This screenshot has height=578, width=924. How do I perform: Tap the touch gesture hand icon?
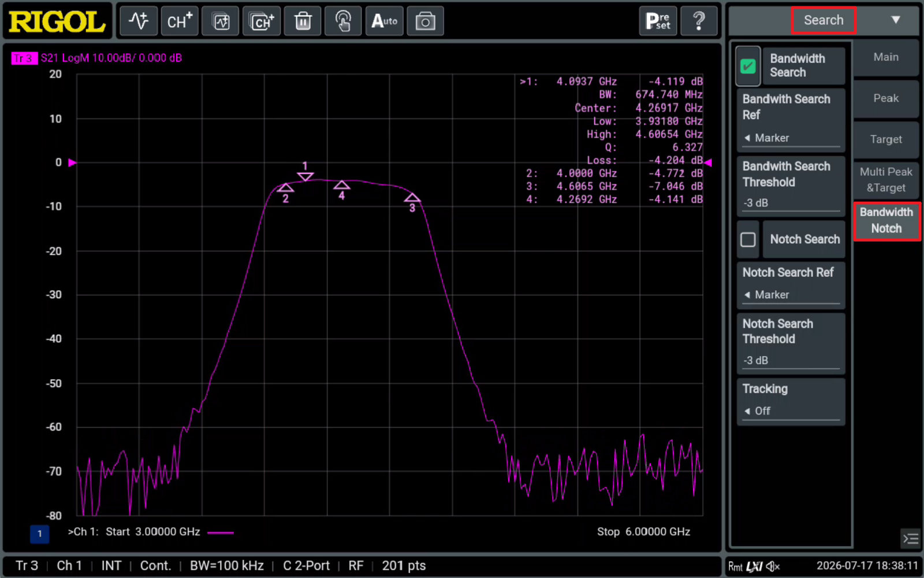coord(344,21)
